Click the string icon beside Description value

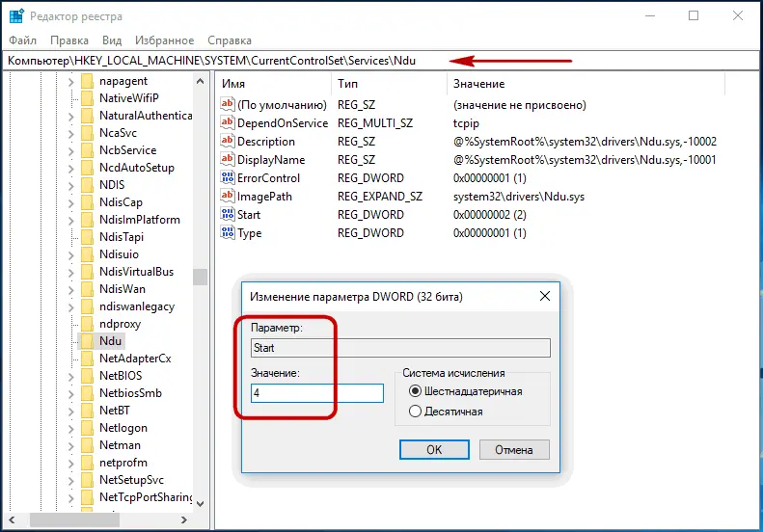click(228, 141)
